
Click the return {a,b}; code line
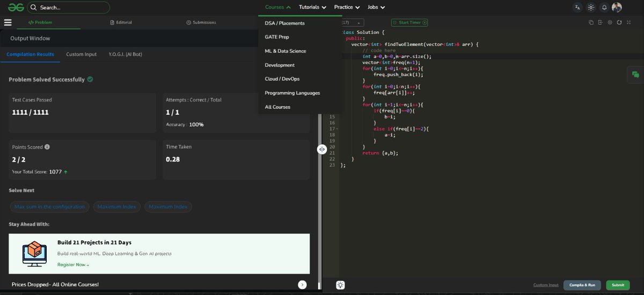pyautogui.click(x=380, y=153)
